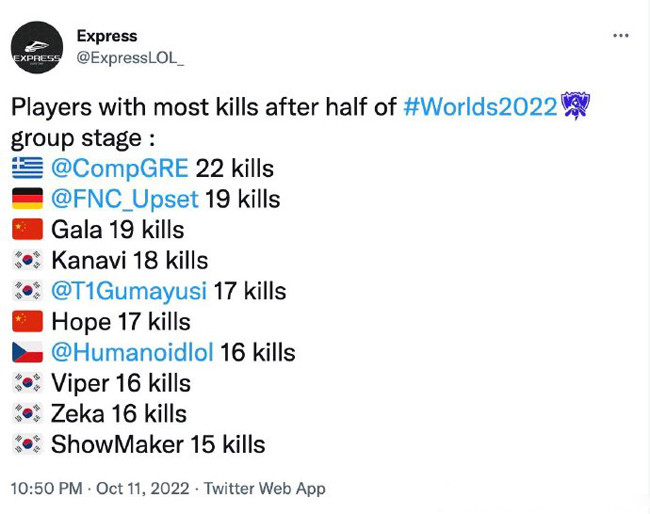Image resolution: width=650 pixels, height=514 pixels.
Task: Click the Chinese flag next to Gala
Action: (x=27, y=230)
